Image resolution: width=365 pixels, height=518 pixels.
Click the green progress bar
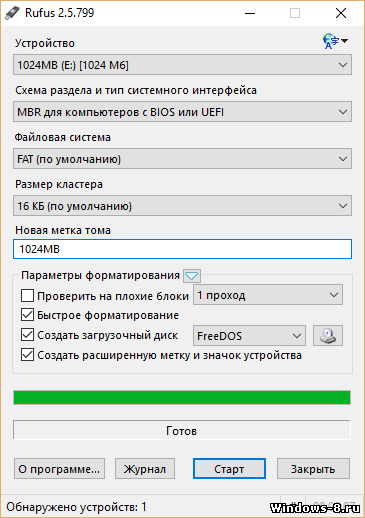pos(182,398)
